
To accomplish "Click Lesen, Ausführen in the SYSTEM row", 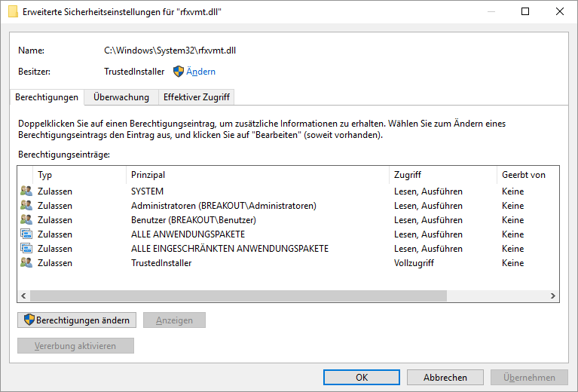I will [x=428, y=191].
